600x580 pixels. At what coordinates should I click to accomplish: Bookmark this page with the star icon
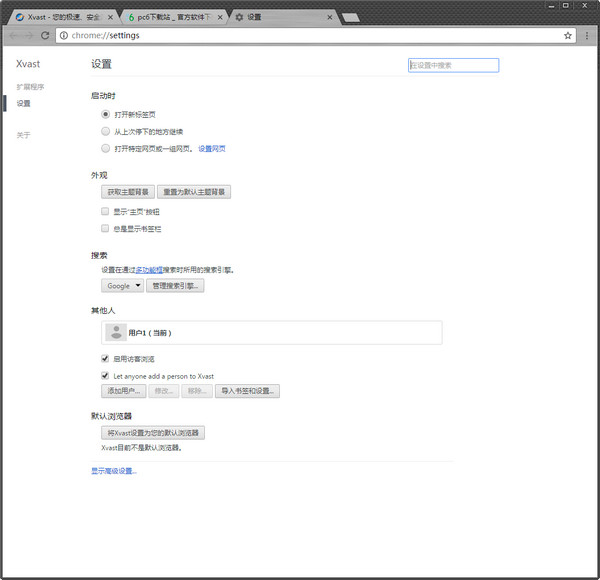568,35
